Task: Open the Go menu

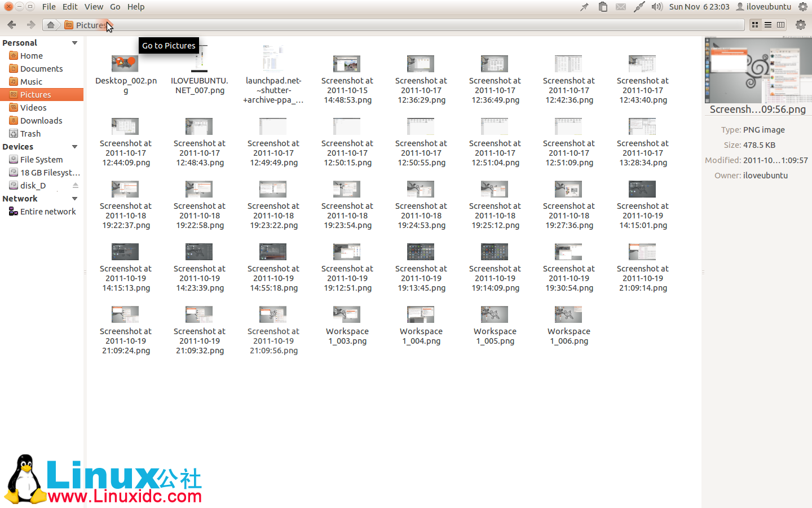Action: coord(115,6)
